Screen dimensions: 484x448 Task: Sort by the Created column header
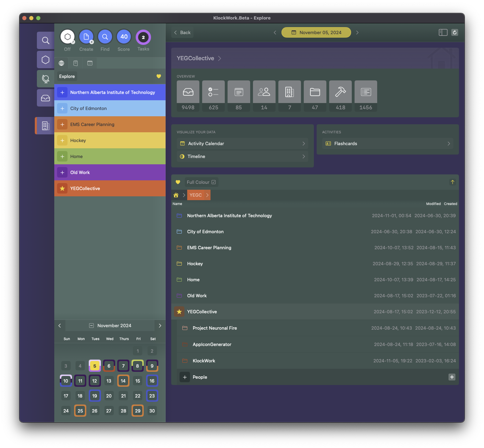450,204
